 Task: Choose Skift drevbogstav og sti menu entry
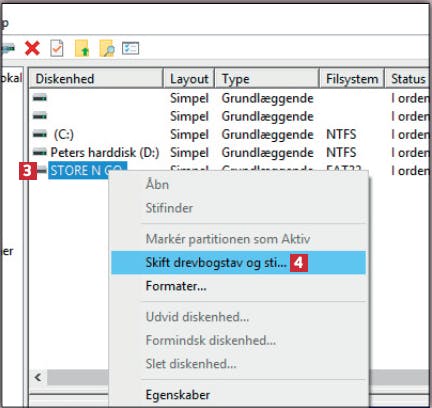coord(238,263)
